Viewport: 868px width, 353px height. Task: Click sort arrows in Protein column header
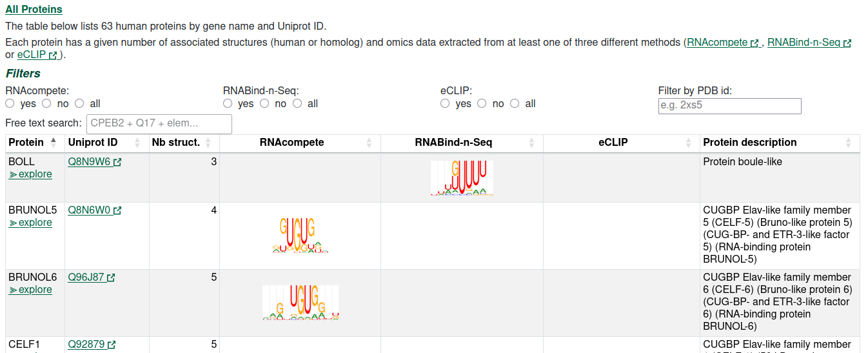click(54, 143)
